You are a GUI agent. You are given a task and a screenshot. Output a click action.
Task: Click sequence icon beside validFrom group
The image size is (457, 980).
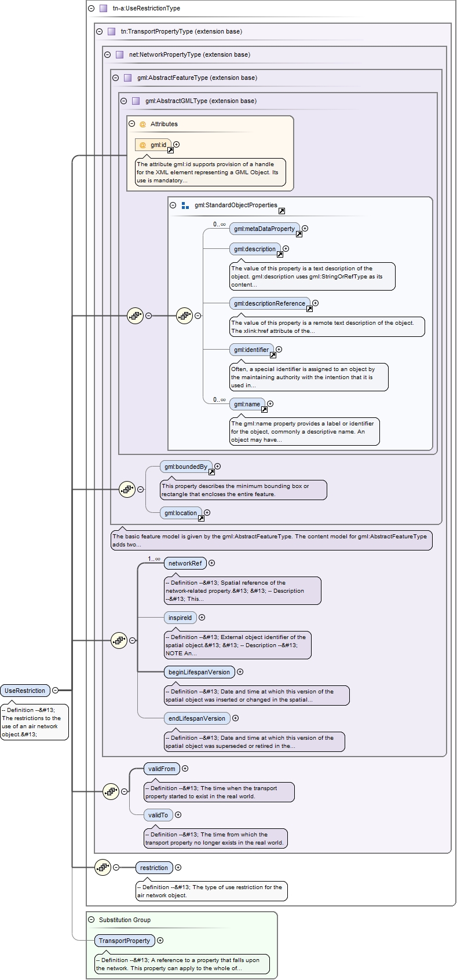click(111, 791)
